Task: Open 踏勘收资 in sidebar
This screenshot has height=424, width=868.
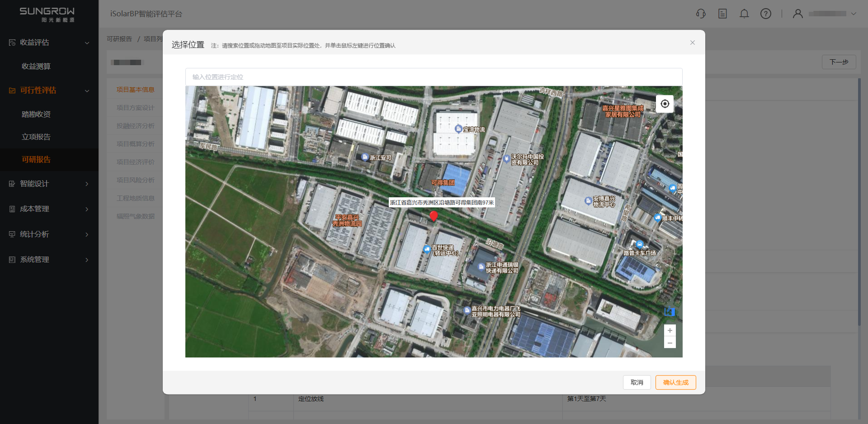Action: (36, 114)
